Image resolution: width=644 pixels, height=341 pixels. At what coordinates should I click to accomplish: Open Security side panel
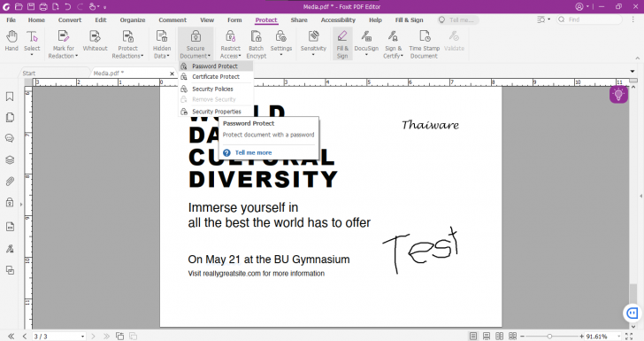click(x=10, y=202)
